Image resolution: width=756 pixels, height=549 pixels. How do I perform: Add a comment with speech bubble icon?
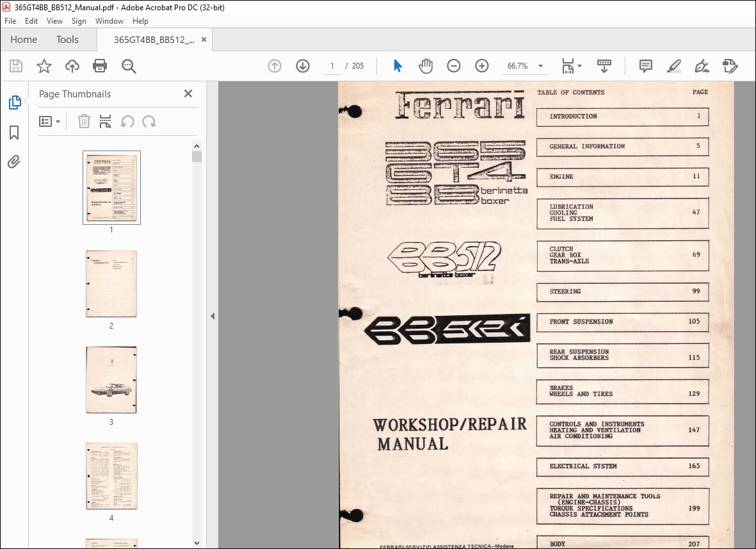coord(646,66)
